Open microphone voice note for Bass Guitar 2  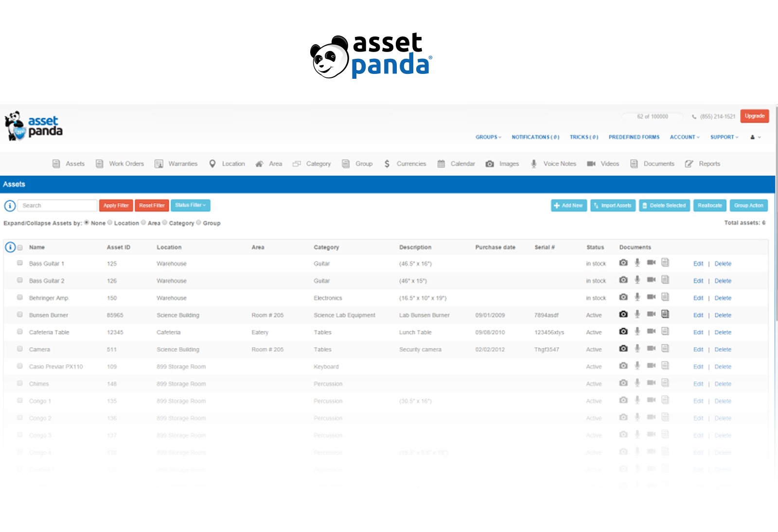point(637,280)
